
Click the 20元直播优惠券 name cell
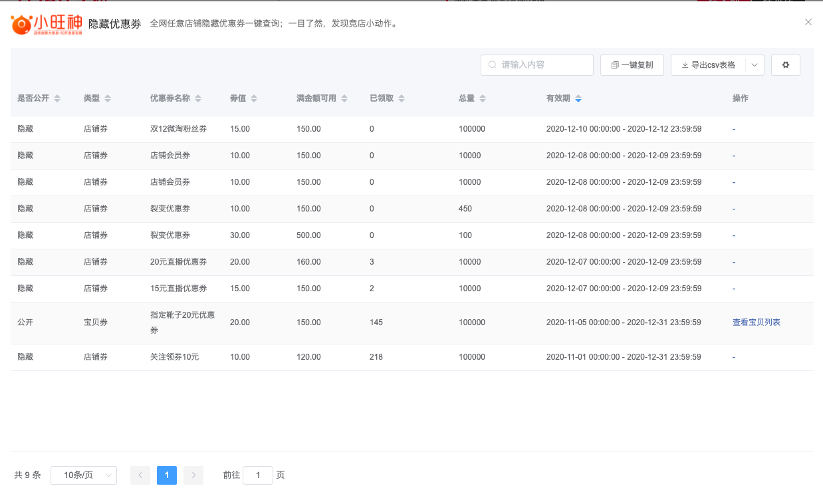click(178, 262)
